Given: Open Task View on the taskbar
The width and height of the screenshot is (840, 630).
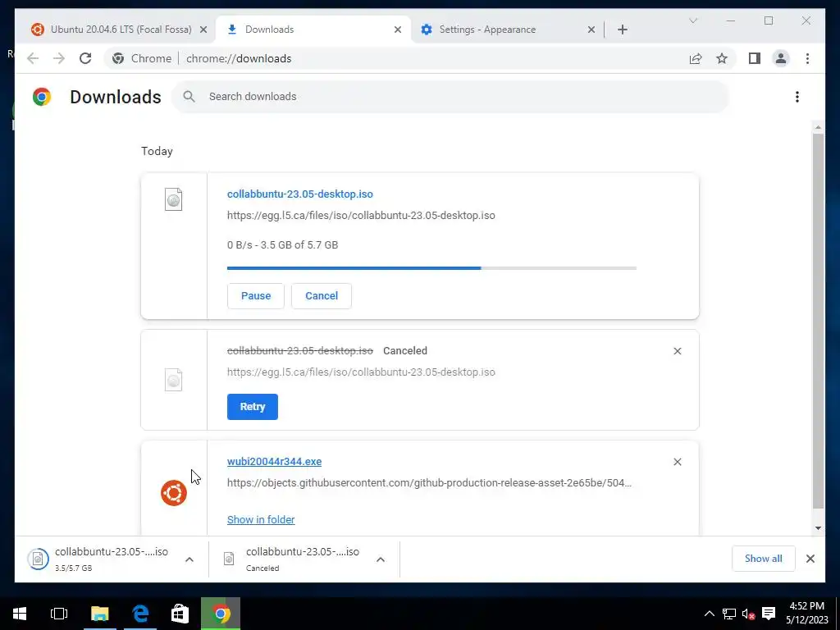Looking at the screenshot, I should tap(59, 614).
